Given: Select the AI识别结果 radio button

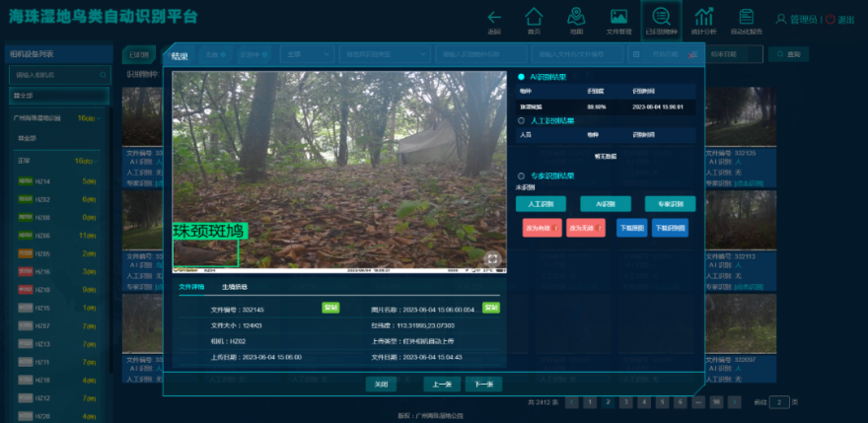Looking at the screenshot, I should click(521, 76).
